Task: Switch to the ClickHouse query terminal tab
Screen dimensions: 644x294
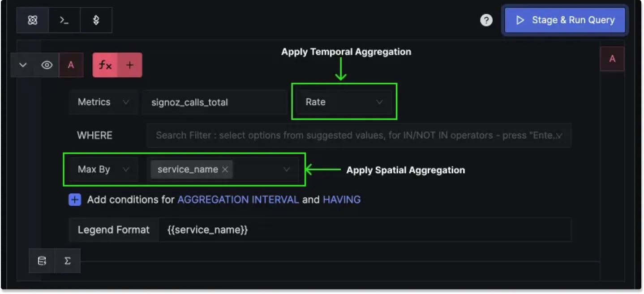Action: (x=64, y=20)
